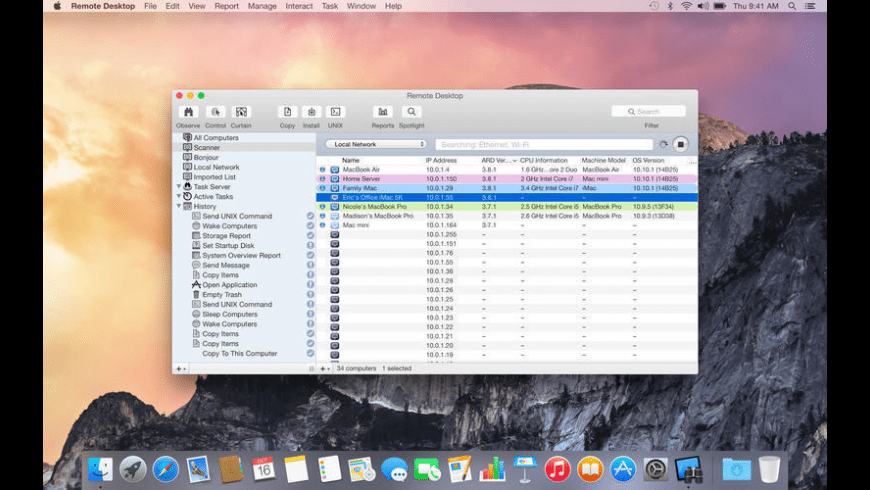Select the Storage Report history item
Screen dimensions: 870x490
coord(226,236)
